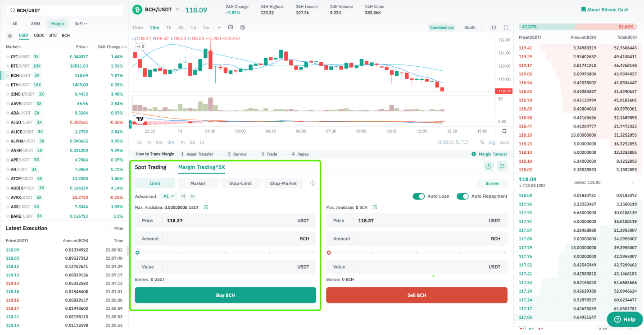This screenshot has width=644, height=335.
Task: Switch off Auto Repayment
Action: point(463,197)
